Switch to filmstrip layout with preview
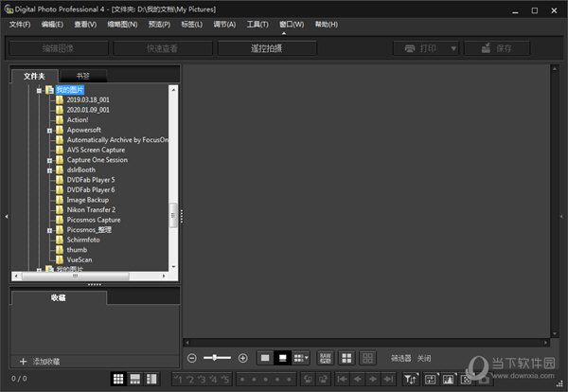Image resolution: width=568 pixels, height=392 pixels. pyautogui.click(x=136, y=379)
